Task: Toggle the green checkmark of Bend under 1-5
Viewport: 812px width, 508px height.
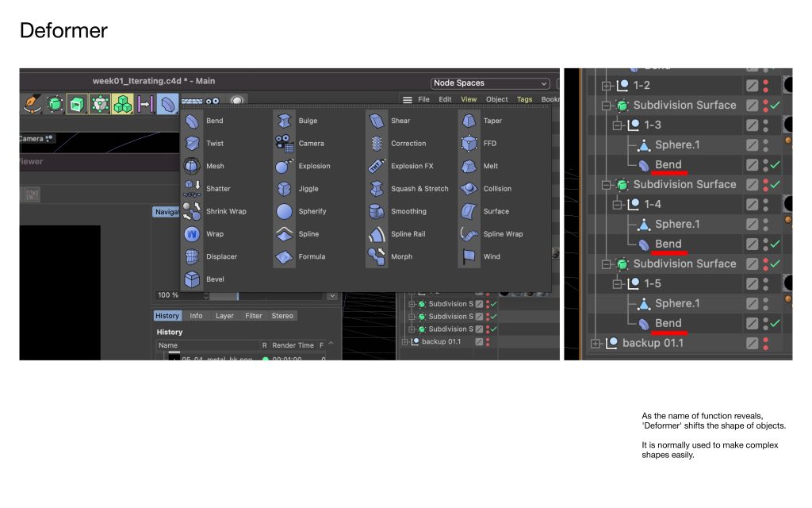Action: tap(776, 323)
